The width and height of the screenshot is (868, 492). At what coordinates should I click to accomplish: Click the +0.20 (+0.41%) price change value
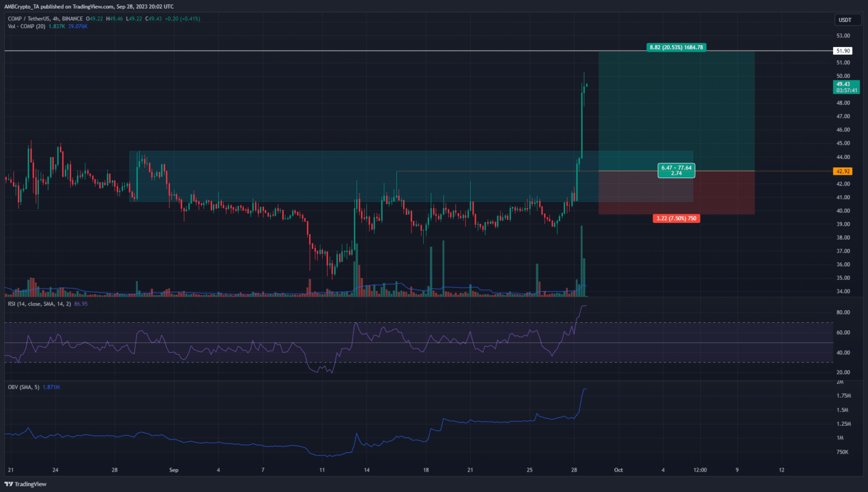coord(182,19)
